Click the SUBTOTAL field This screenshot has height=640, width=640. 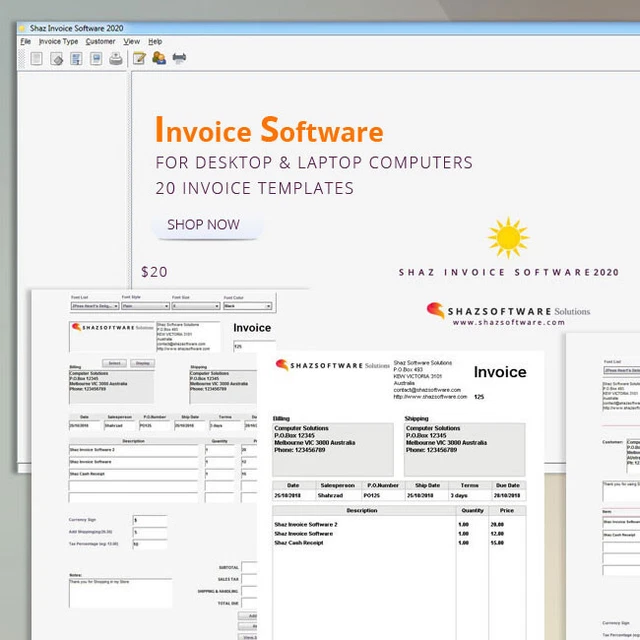[x=249, y=567]
